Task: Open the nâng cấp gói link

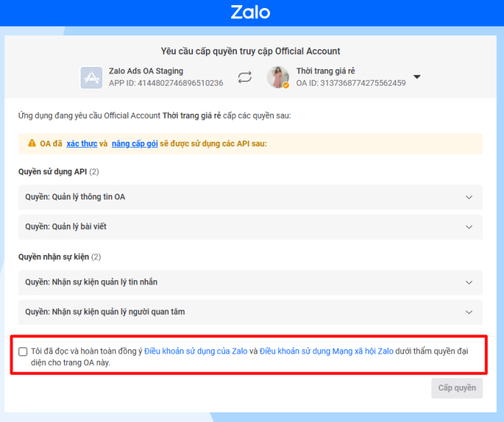Action: click(x=135, y=143)
